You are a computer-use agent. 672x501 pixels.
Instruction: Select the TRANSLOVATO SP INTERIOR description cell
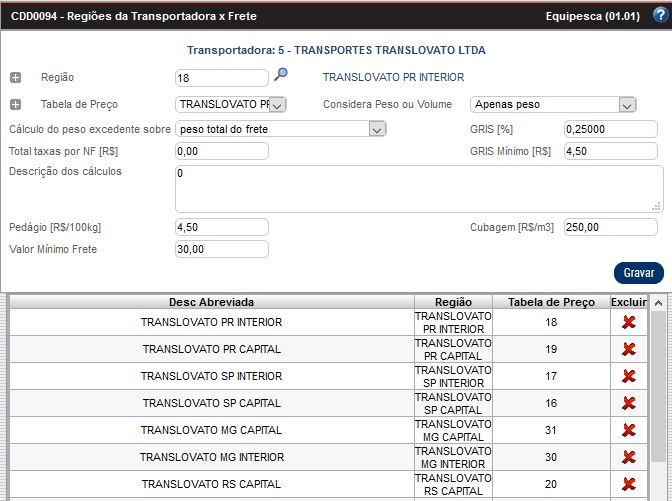[212, 376]
